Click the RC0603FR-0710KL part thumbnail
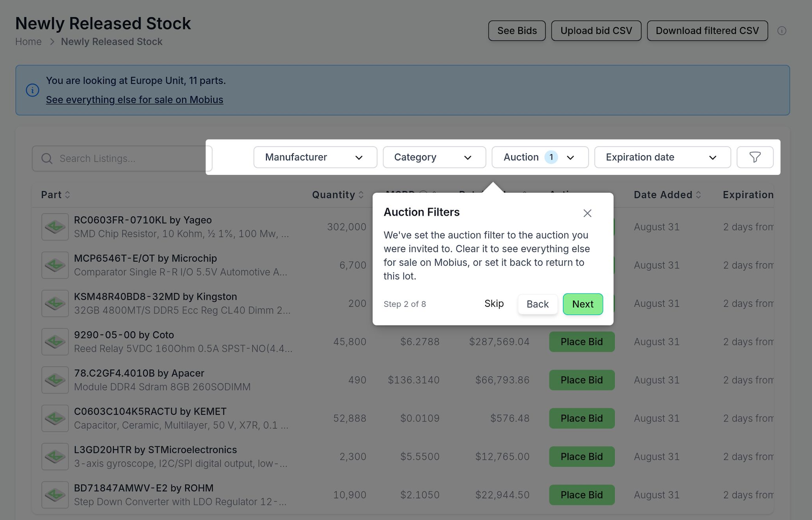Viewport: 812px width, 520px height. click(x=55, y=227)
